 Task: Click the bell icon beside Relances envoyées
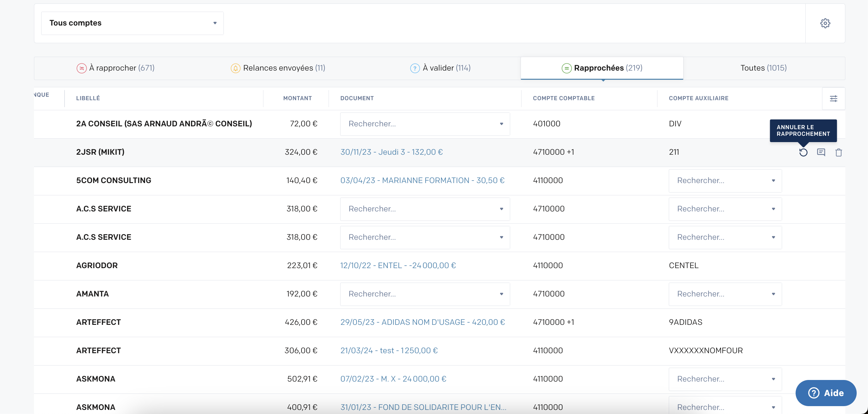[x=235, y=68]
